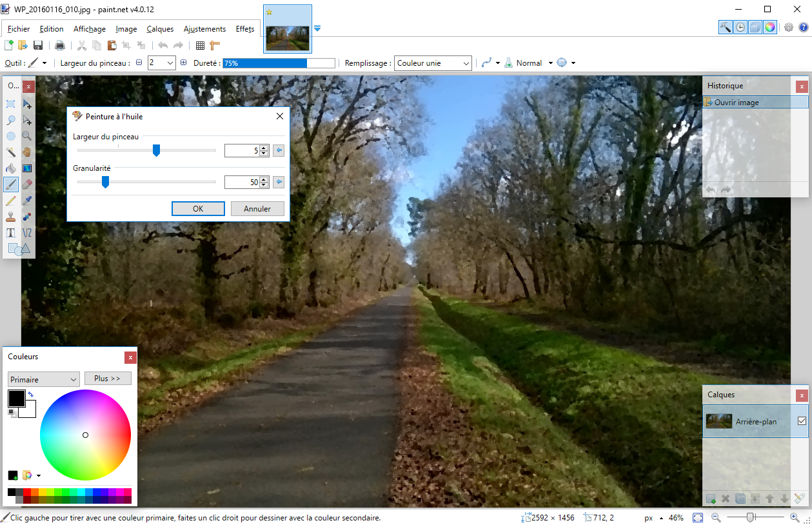The image size is (812, 525).
Task: Click the Granularité slider handle
Action: point(105,183)
